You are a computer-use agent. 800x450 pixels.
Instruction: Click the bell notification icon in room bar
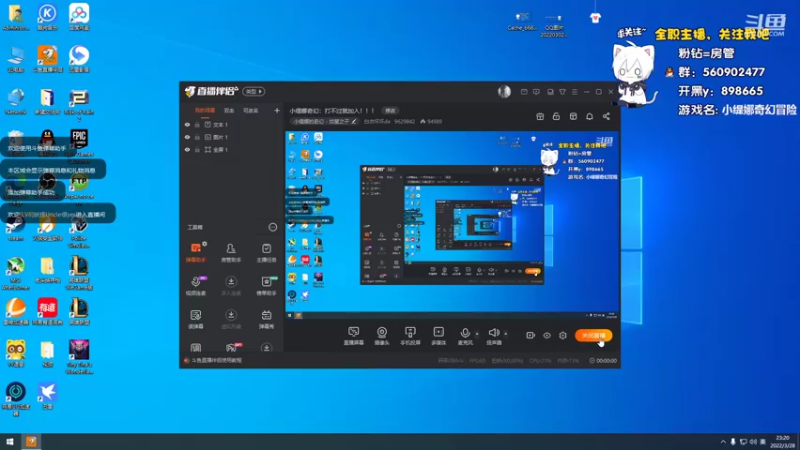[x=589, y=116]
